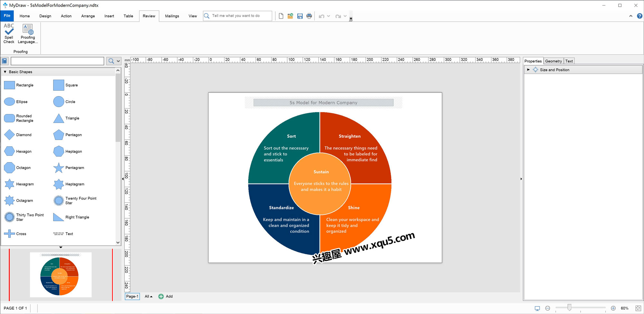Screen dimensions: 644x314
Task: Collapse the left panel with the arrow
Action: [123, 179]
